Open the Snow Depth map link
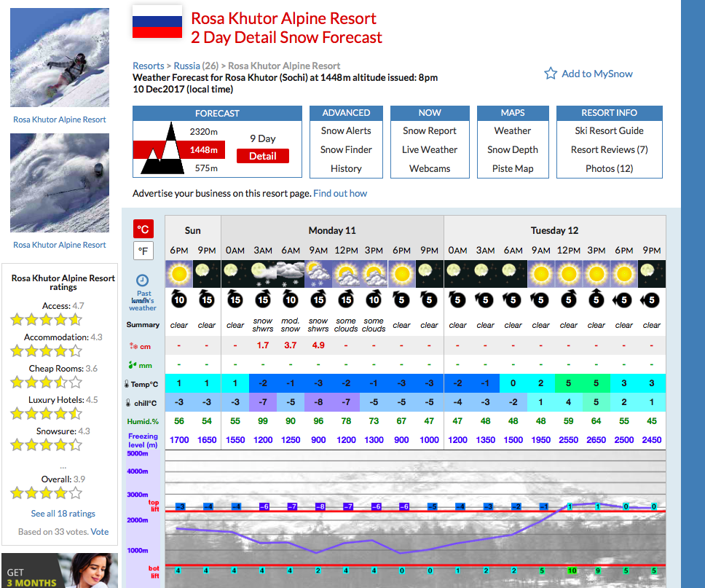The height and width of the screenshot is (588, 705). click(513, 150)
